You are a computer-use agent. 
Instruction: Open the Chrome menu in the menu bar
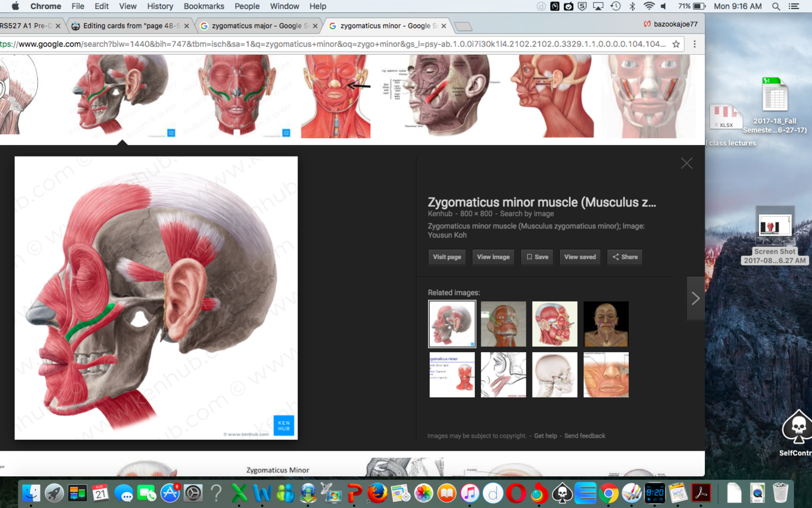46,6
